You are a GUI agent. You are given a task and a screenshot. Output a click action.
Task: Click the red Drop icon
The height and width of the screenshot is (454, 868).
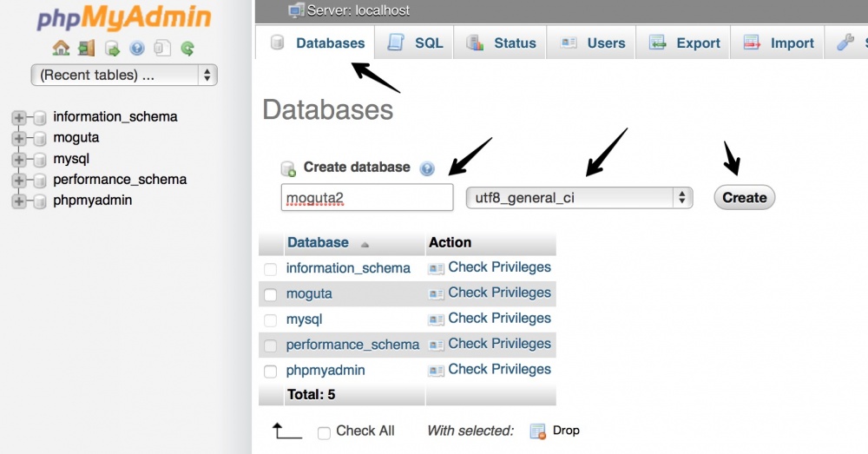pyautogui.click(x=538, y=431)
